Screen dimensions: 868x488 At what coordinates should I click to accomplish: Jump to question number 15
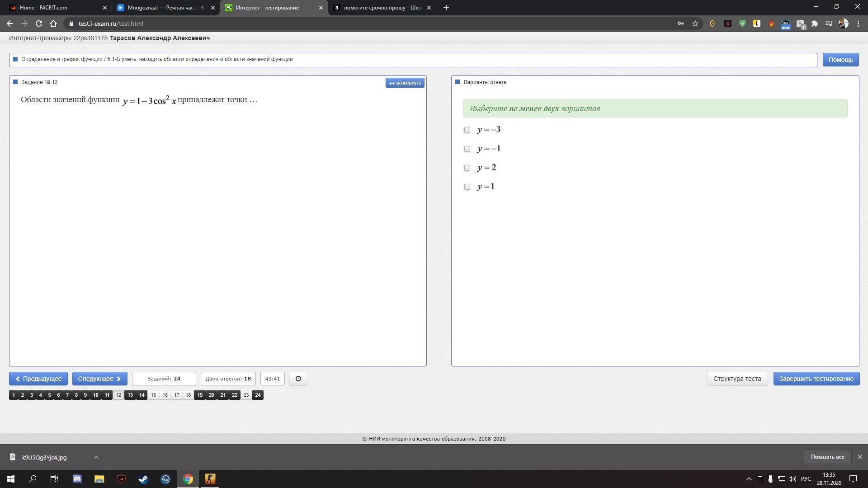[x=153, y=395]
